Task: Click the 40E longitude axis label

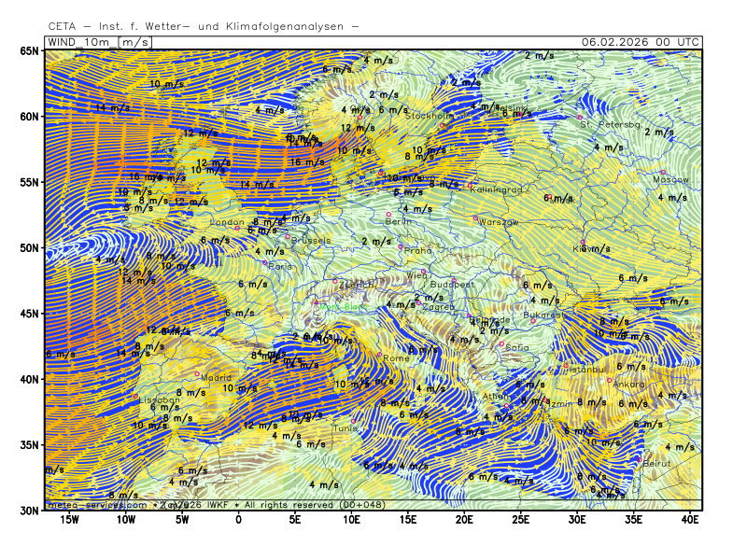Action: (690, 520)
